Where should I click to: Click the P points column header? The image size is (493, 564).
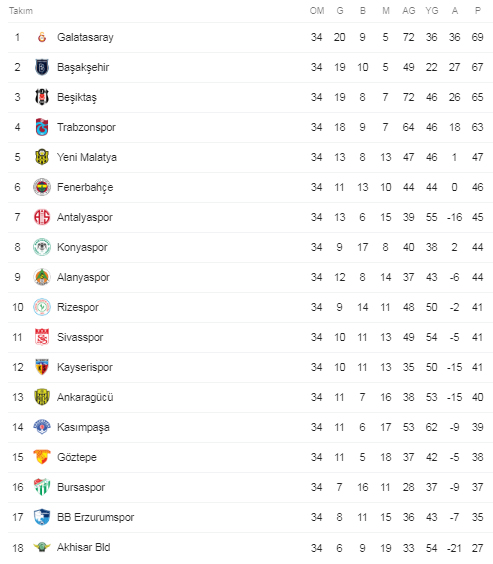click(478, 11)
